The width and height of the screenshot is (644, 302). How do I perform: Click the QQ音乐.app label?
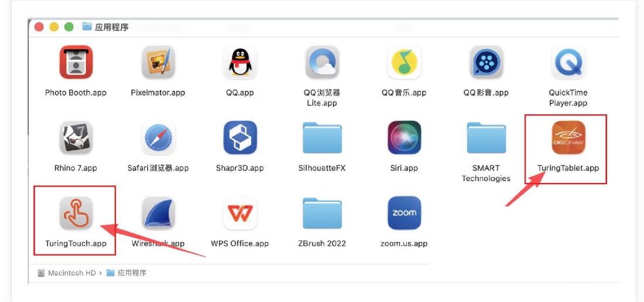(x=404, y=93)
